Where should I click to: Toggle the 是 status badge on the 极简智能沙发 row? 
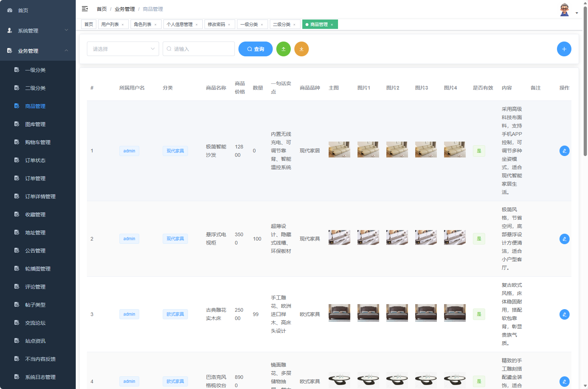479,151
